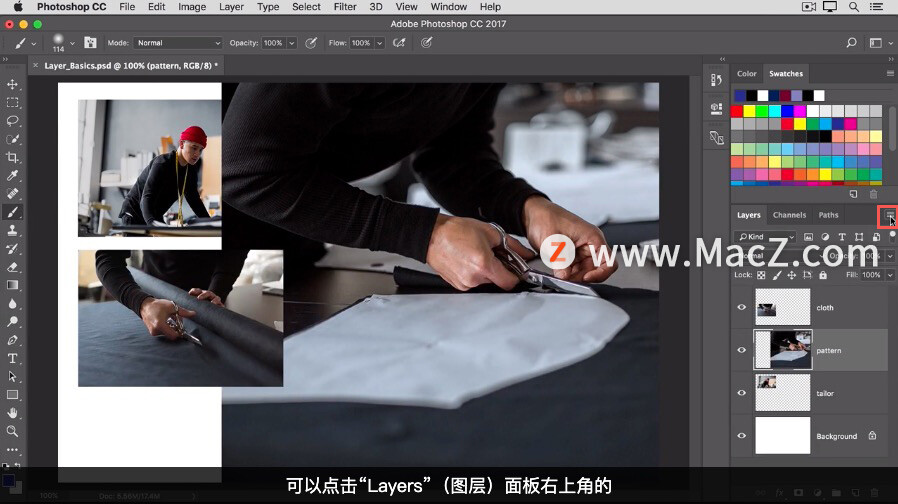Enable airbrush-style build-up
Viewport: 898px width, 504px height.
(399, 43)
